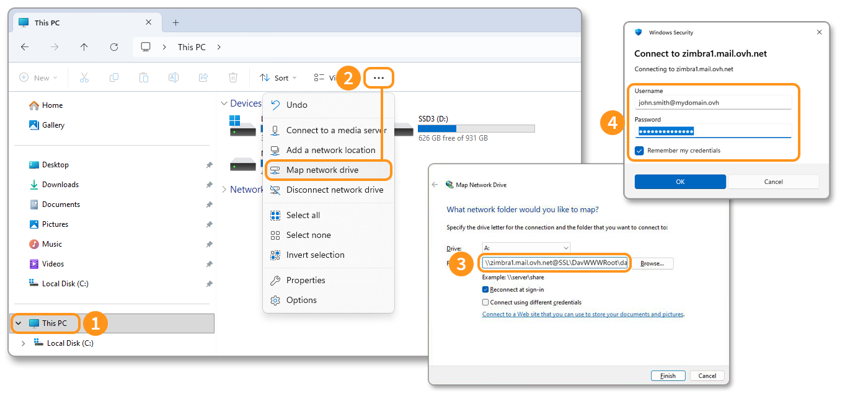Click the Share icon in toolbar
The width and height of the screenshot is (868, 404).
pyautogui.click(x=203, y=77)
